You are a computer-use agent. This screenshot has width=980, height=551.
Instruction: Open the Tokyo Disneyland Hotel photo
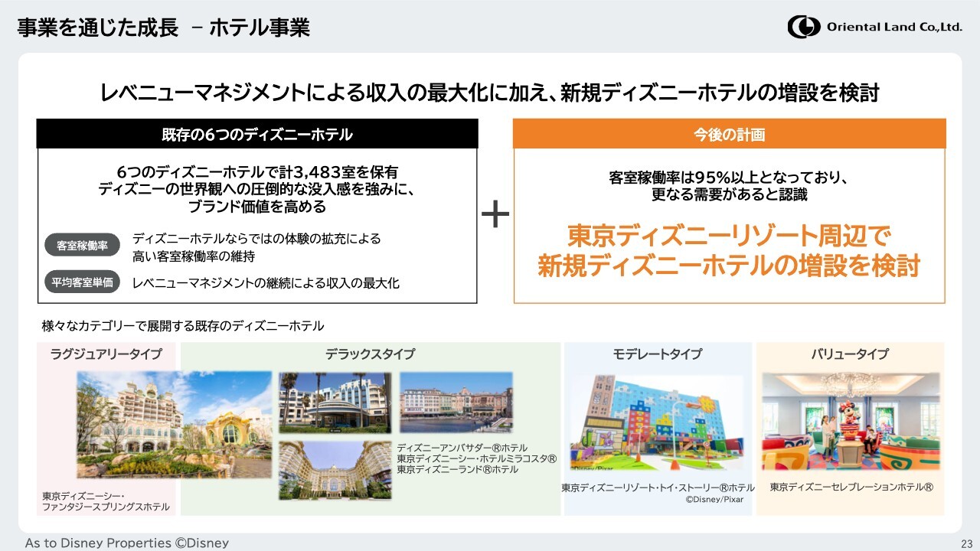pyautogui.click(x=334, y=470)
